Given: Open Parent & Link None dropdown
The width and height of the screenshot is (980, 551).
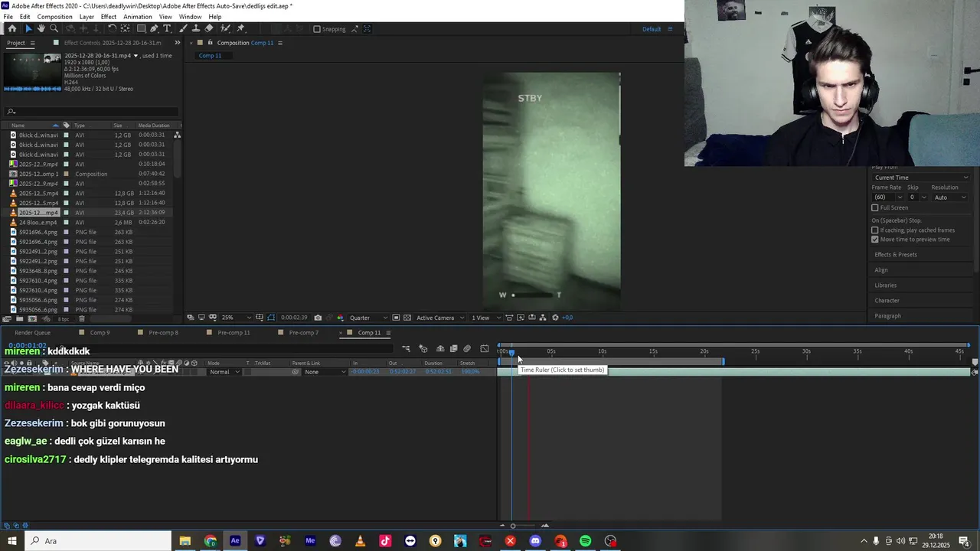Looking at the screenshot, I should coord(325,372).
